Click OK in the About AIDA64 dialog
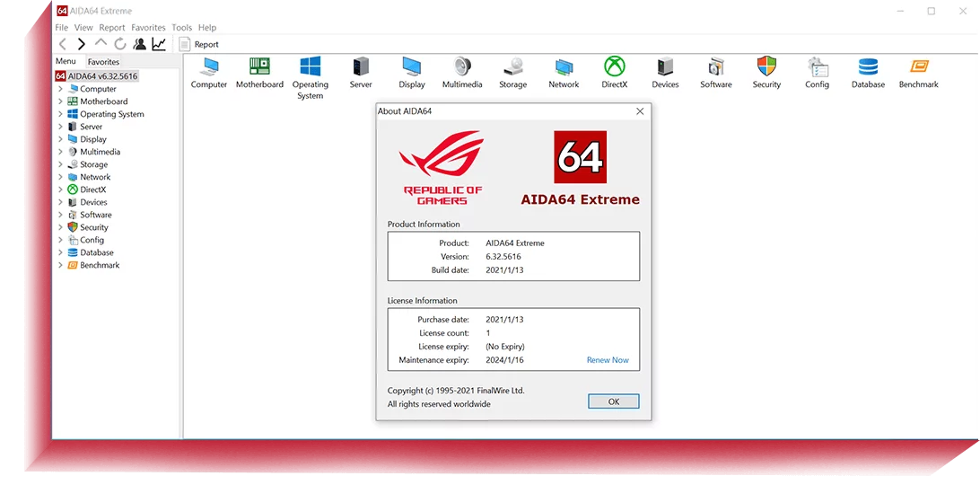 tap(613, 401)
